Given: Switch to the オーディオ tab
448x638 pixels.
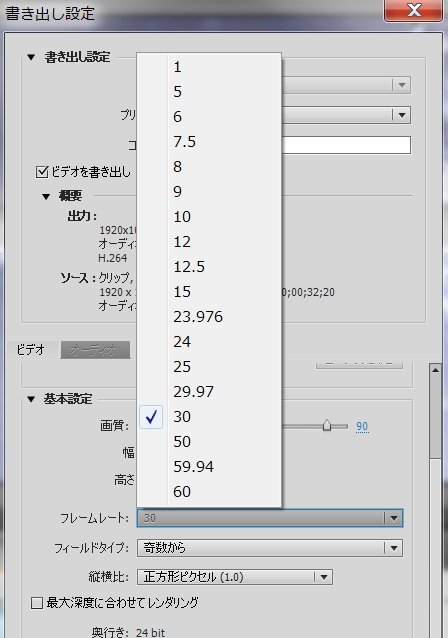Looking at the screenshot, I should (95, 350).
